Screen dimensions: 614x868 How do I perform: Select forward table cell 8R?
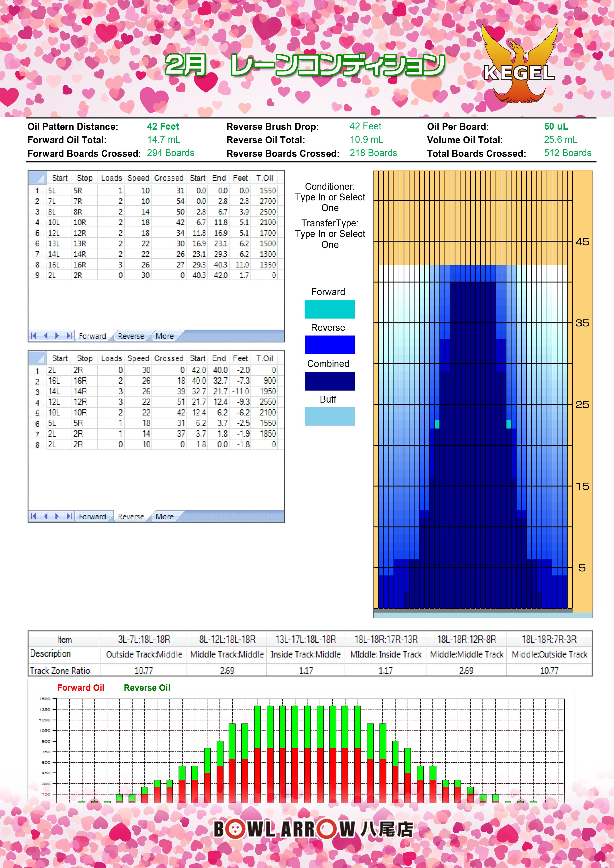tap(85, 212)
